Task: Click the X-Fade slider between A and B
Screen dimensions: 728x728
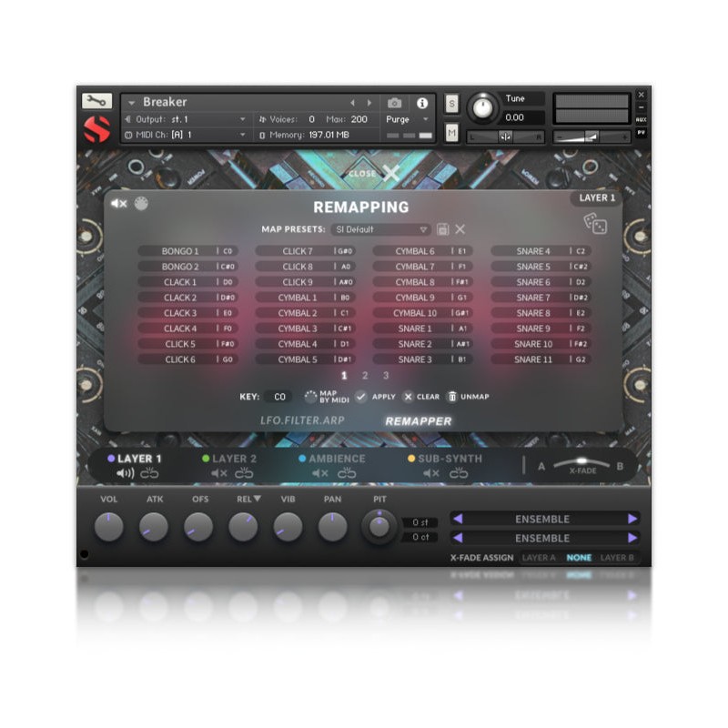Action: coord(581,464)
